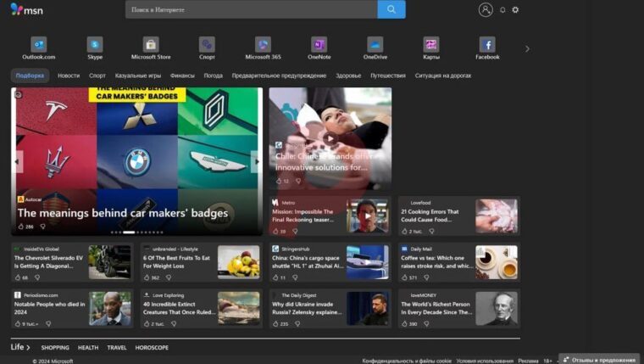Open the 40 Incredible Extinct Creatures thumbnail

pos(239,309)
